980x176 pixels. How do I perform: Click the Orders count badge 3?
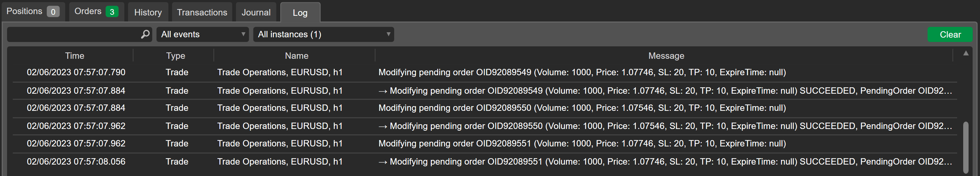[112, 12]
